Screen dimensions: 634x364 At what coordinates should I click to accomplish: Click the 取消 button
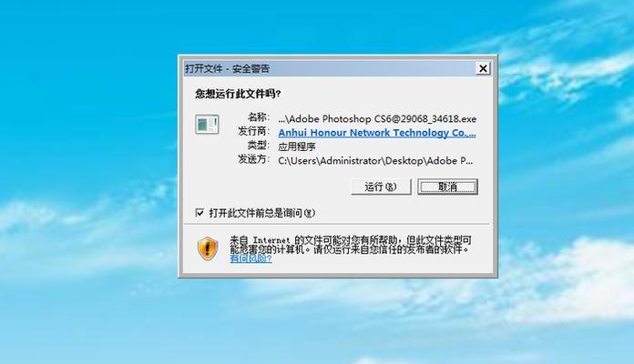point(447,187)
